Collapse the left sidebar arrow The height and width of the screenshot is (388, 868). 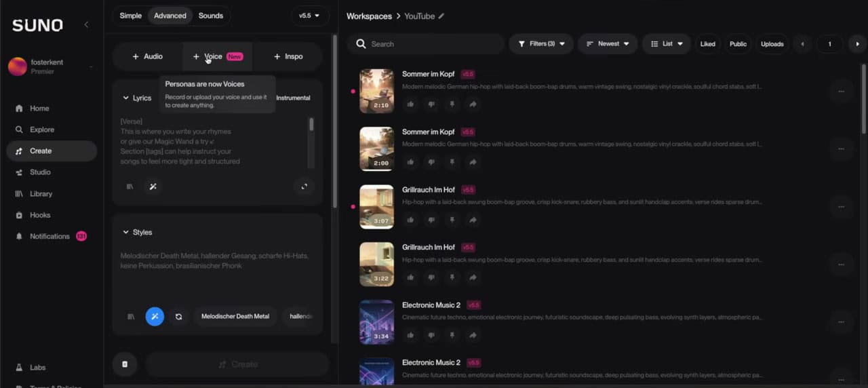coord(86,24)
